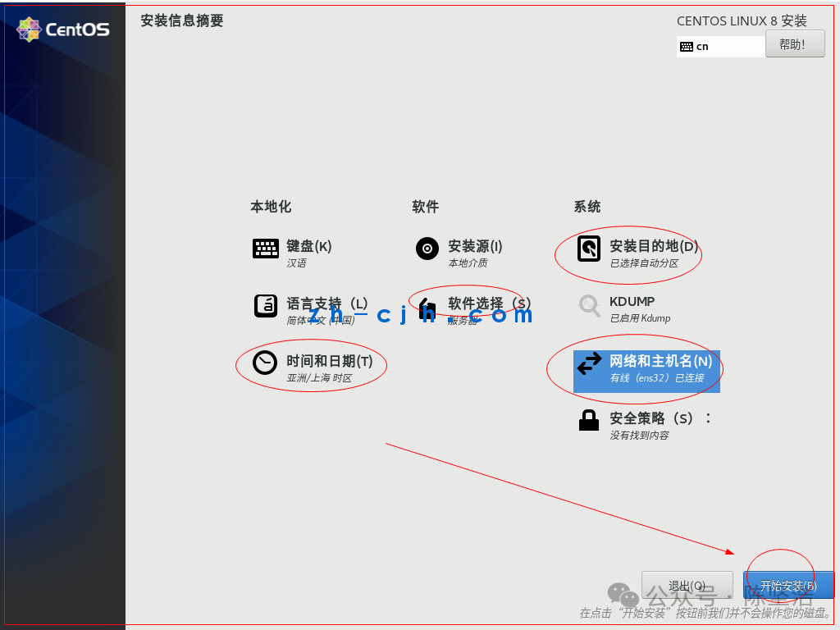Click the language support icon 语言支持
Image resolution: width=840 pixels, height=630 pixels.
pyautogui.click(x=265, y=306)
